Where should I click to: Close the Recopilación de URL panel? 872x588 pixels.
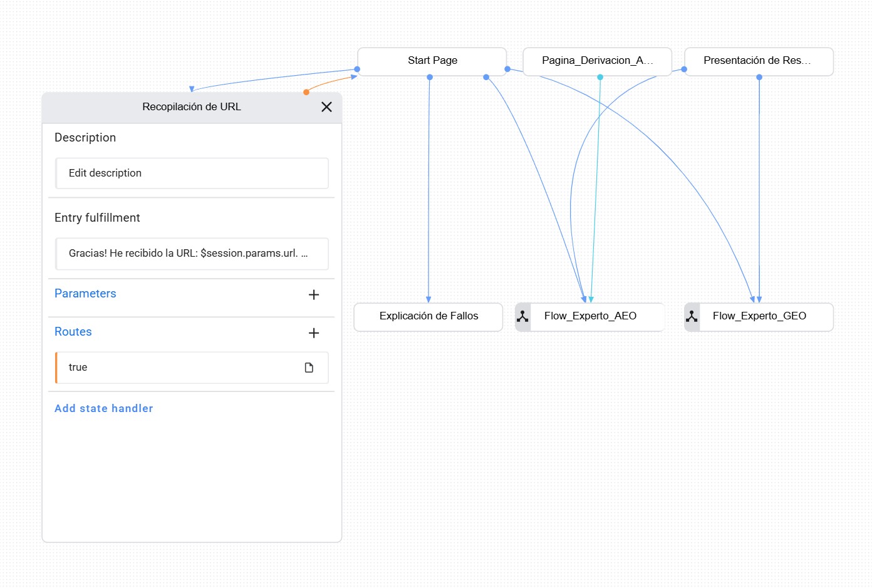[326, 107]
